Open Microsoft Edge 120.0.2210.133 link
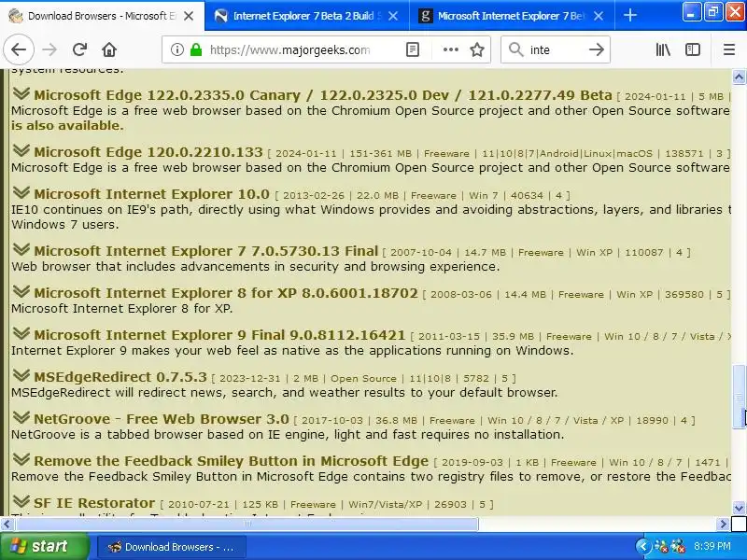Screen dimensions: 747x560 pos(148,152)
